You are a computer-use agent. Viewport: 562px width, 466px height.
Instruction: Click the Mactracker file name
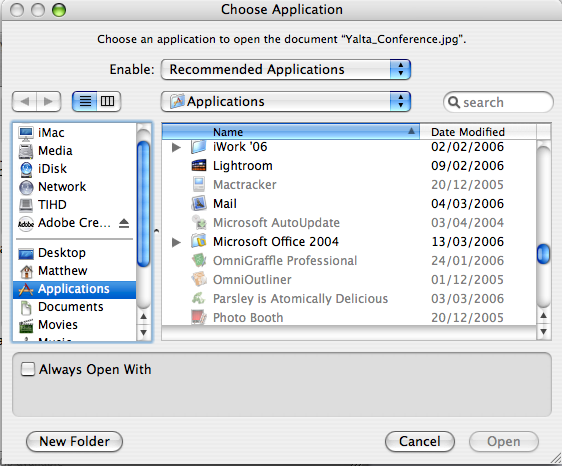coord(245,185)
